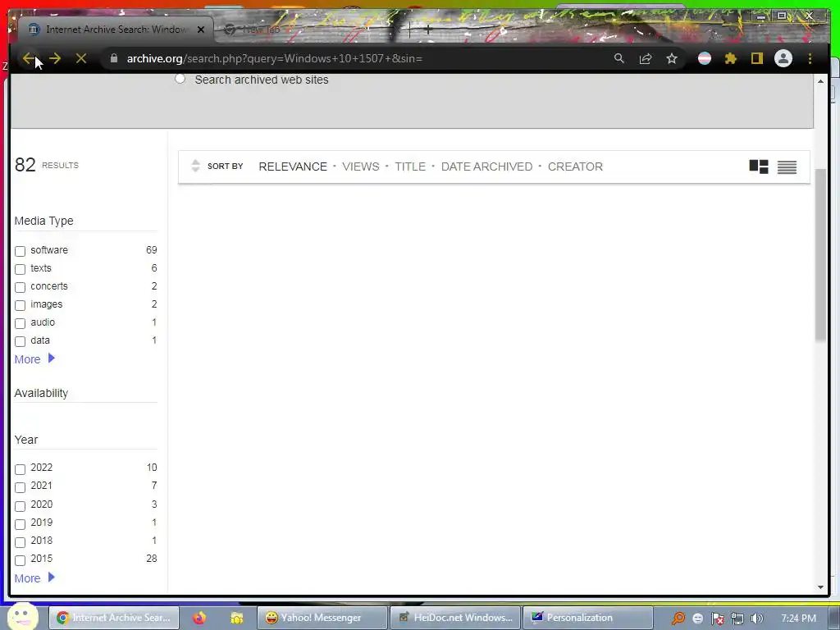Open Yahoo! Messenger from the taskbar
The image size is (840, 630).
322,618
